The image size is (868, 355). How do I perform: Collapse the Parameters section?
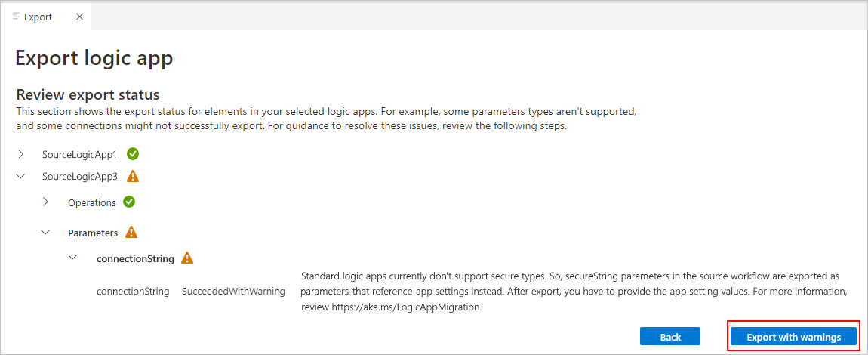click(47, 233)
